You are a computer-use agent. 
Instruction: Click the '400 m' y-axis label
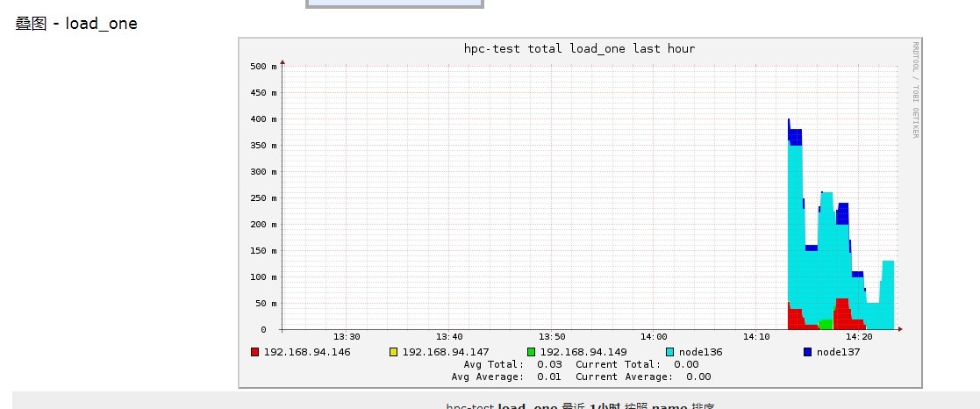coord(263,118)
